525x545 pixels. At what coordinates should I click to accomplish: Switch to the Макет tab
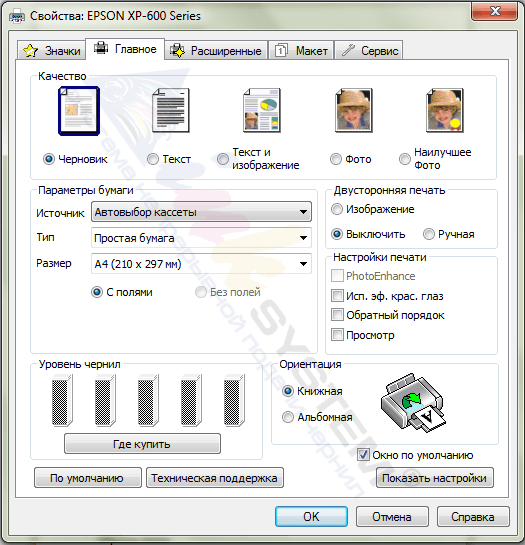301,50
